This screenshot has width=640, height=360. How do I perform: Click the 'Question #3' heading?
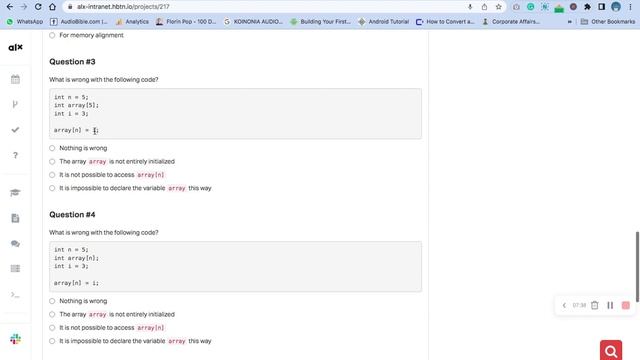point(72,62)
